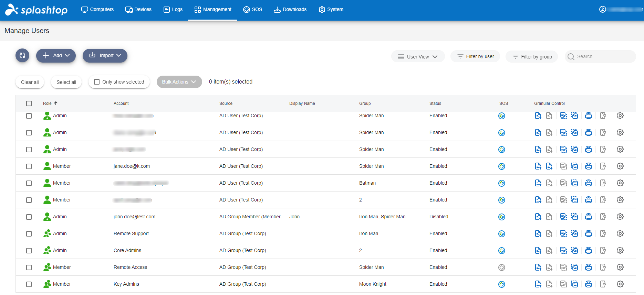Viewport: 644px width, 295px height.
Task: Switch to the Logs tab
Action: [173, 10]
